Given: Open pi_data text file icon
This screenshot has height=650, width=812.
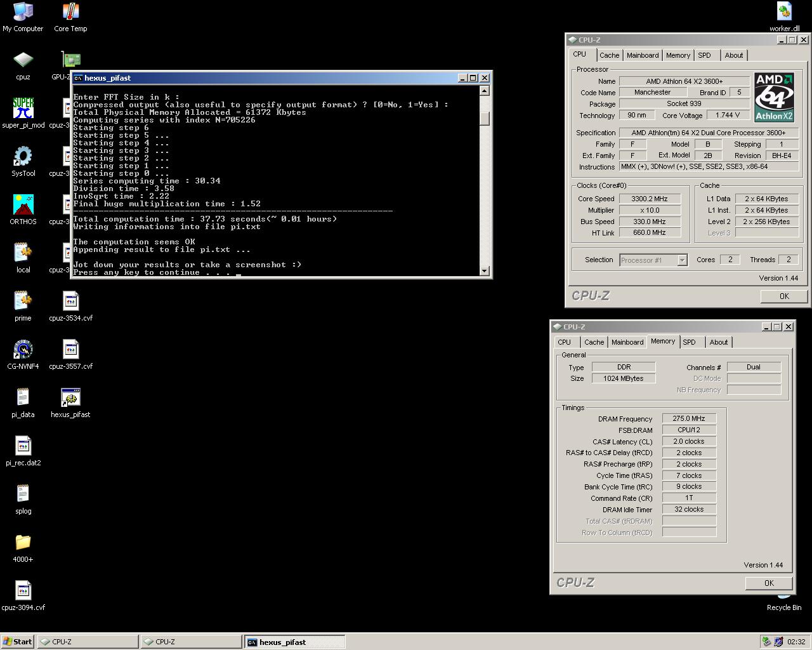Looking at the screenshot, I should coord(23,402).
